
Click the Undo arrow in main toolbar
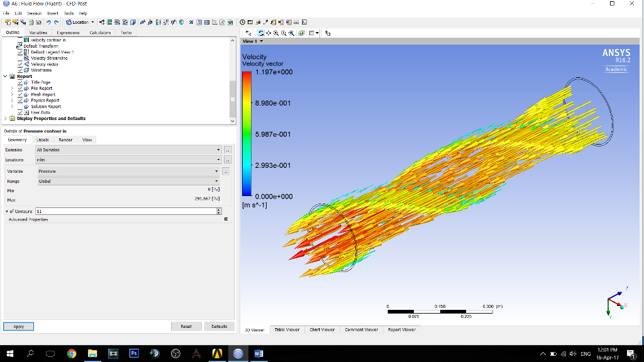pos(48,22)
